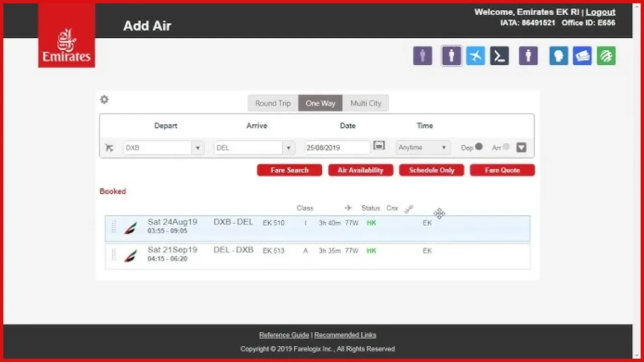Click the Air Availability button
The image size is (644, 362).
point(360,170)
